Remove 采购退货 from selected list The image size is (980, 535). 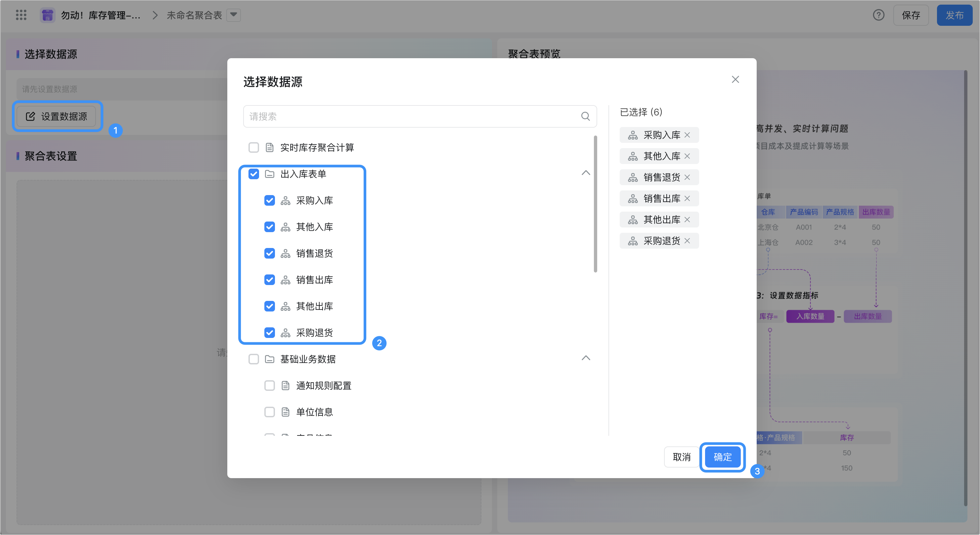[x=687, y=241]
